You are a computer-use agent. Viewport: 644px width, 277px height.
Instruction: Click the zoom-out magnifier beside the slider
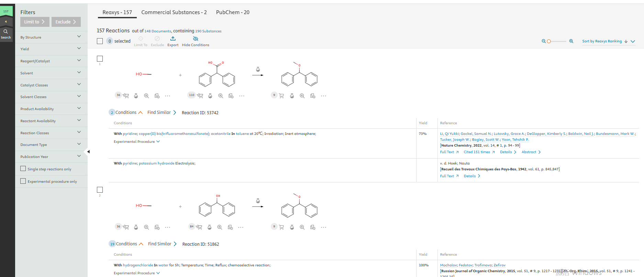click(544, 41)
